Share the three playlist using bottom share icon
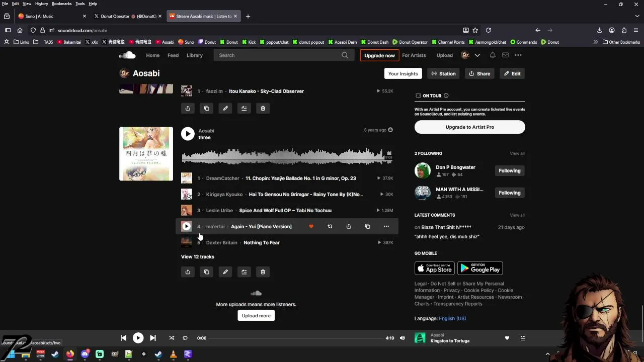The height and width of the screenshot is (362, 644). (x=188, y=272)
